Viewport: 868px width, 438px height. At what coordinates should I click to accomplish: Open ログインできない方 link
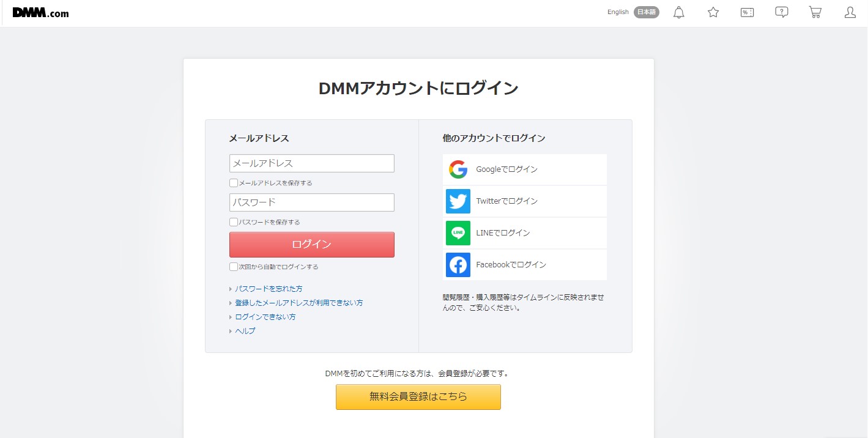265,317
